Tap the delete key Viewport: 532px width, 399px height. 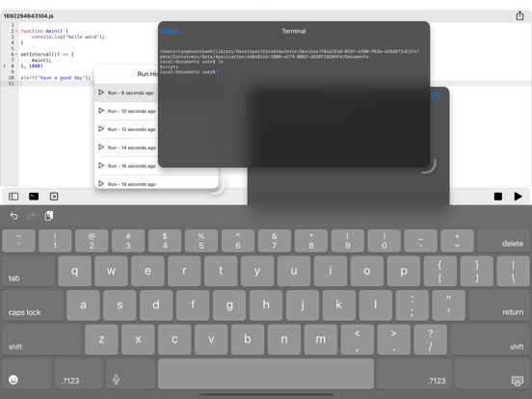pyautogui.click(x=503, y=241)
